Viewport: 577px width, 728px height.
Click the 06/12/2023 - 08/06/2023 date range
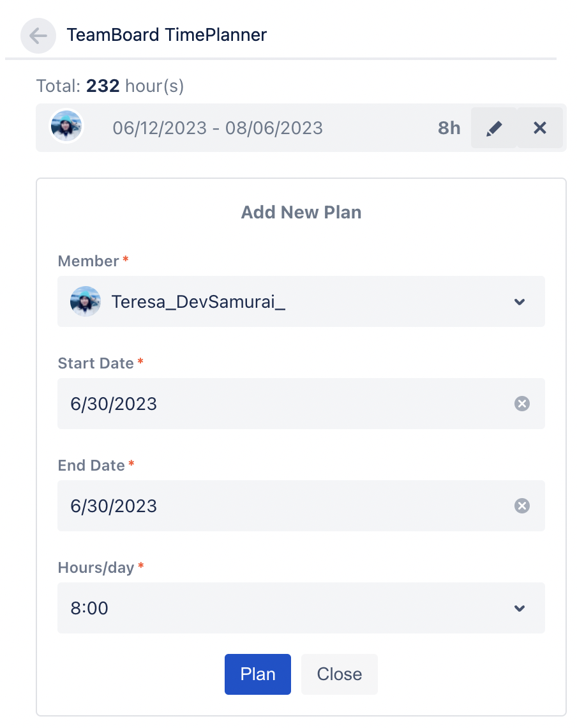[x=218, y=128]
